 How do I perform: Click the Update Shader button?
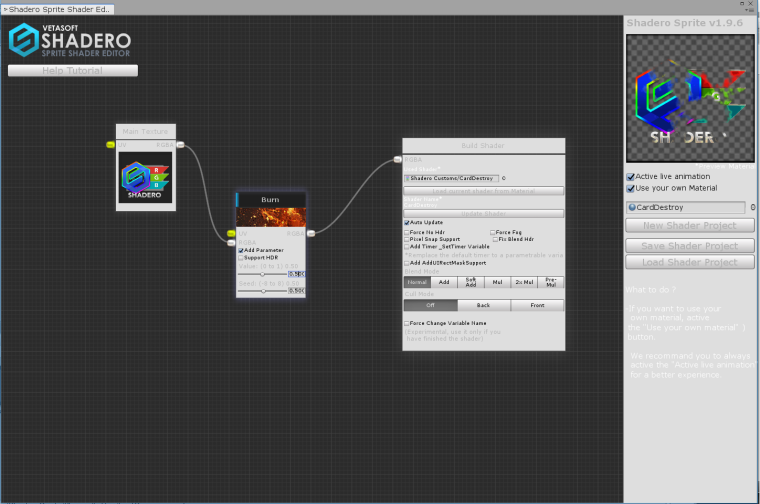pos(484,214)
